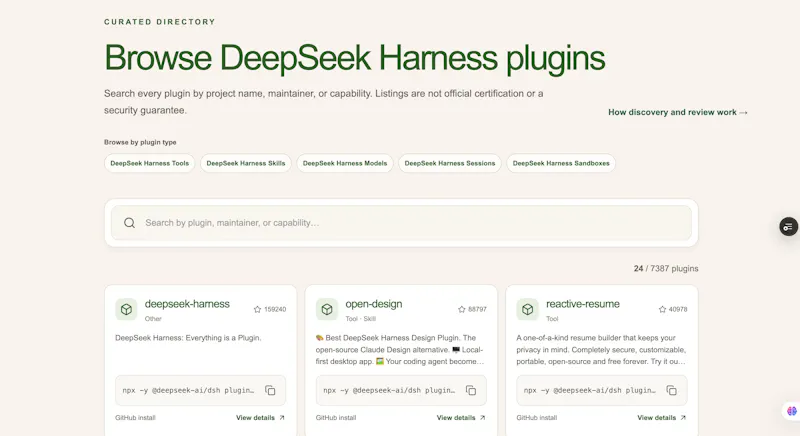Open How discovery and review work link
This screenshot has width=800, height=436.
coord(678,112)
